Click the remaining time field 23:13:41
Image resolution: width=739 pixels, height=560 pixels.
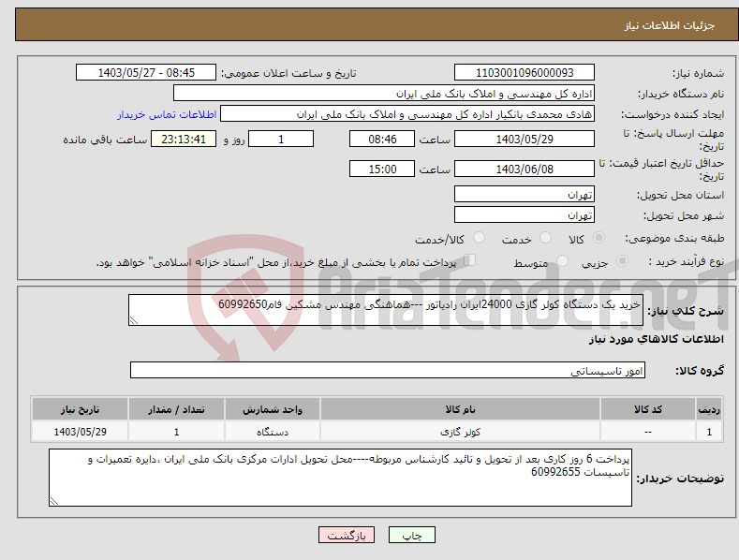[184, 139]
